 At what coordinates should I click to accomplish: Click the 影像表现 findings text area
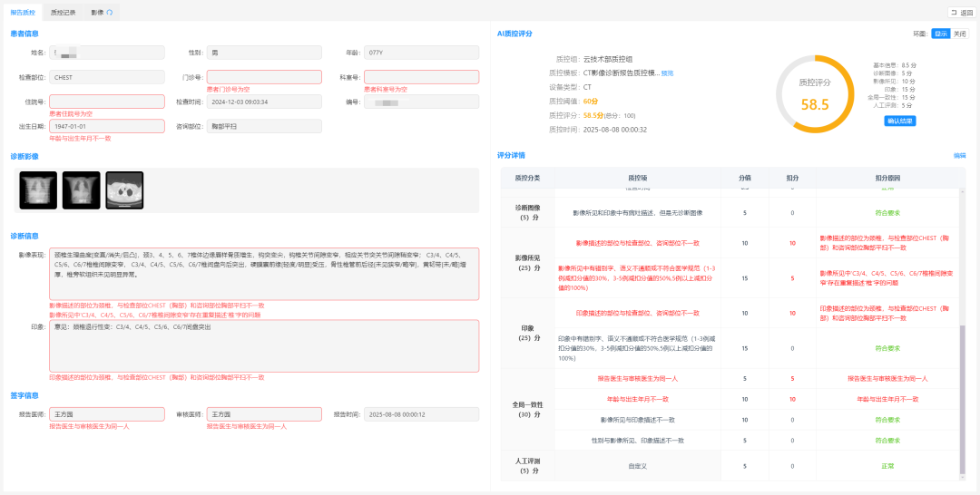tap(264, 273)
